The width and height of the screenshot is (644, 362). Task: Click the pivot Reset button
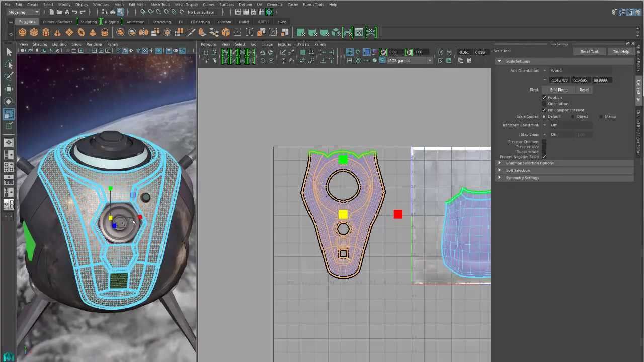[584, 90]
